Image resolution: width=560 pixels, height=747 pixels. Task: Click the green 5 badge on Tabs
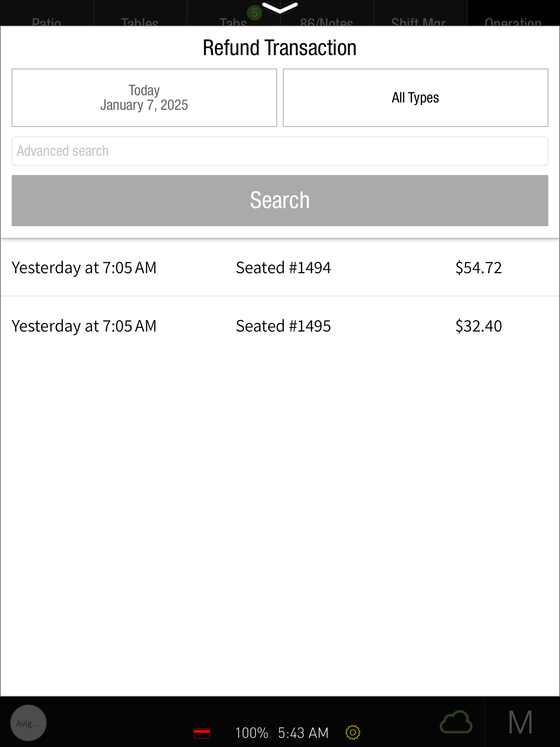coord(254,13)
